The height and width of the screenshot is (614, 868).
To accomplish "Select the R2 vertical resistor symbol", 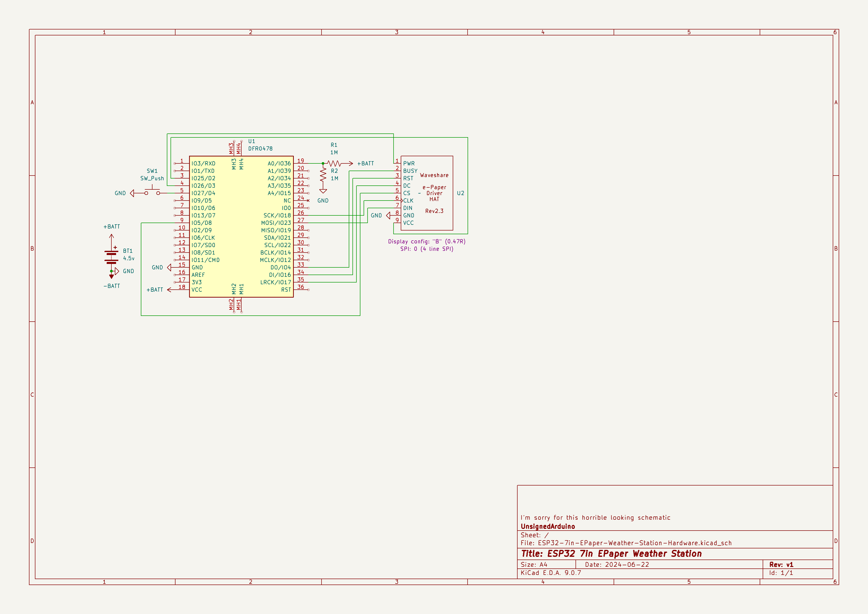I will click(323, 174).
